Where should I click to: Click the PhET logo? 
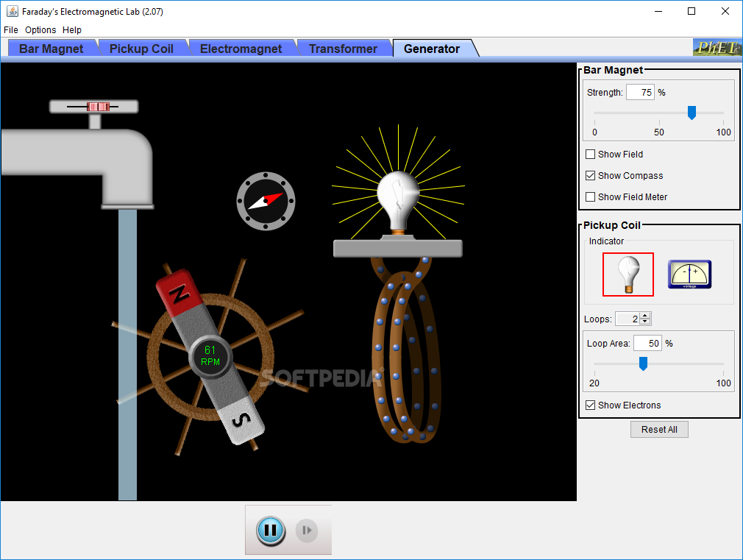click(717, 47)
